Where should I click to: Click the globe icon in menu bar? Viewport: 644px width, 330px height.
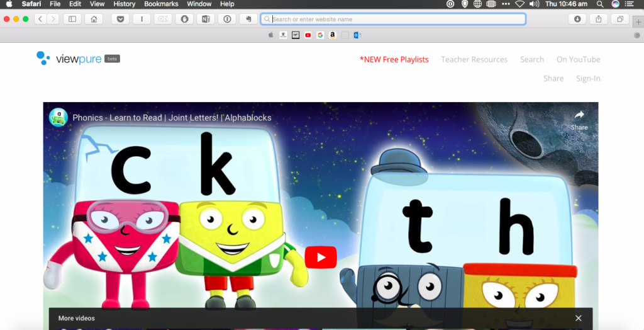478,4
